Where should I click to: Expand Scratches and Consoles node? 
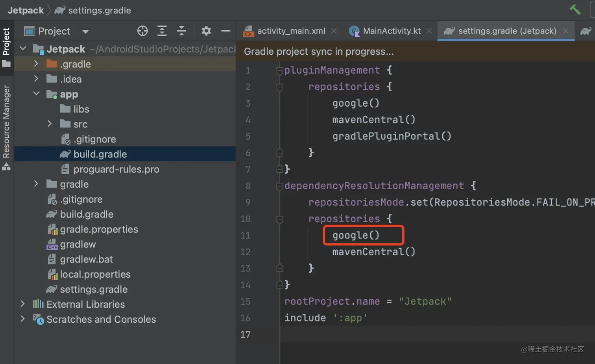pyautogui.click(x=23, y=319)
